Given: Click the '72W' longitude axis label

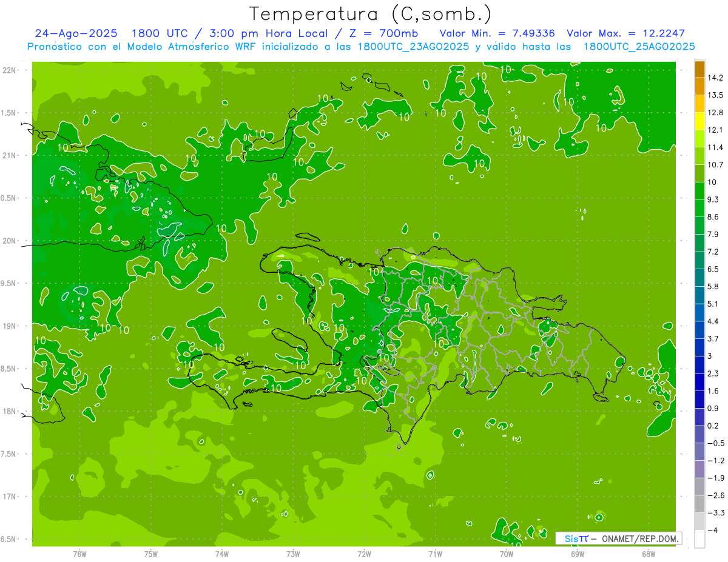Looking at the screenshot, I should point(364,554).
